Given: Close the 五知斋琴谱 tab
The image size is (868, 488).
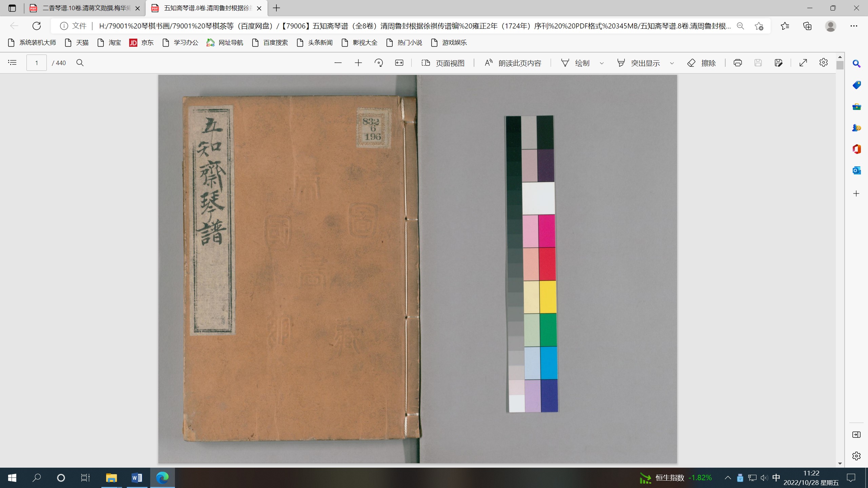Looking at the screenshot, I should pos(259,8).
